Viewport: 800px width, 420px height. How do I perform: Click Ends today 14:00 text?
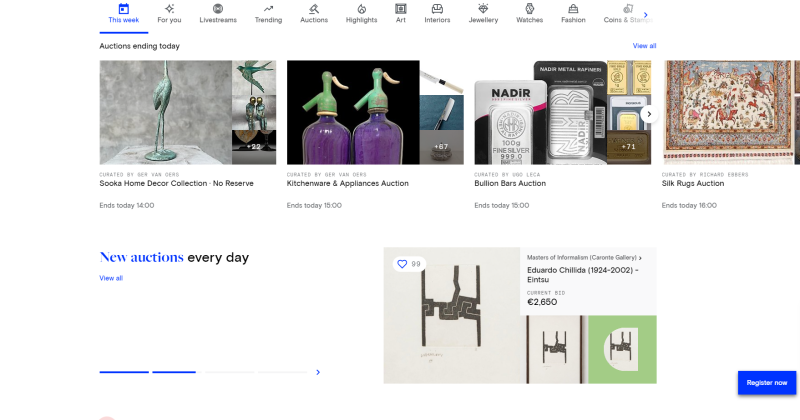coord(127,206)
